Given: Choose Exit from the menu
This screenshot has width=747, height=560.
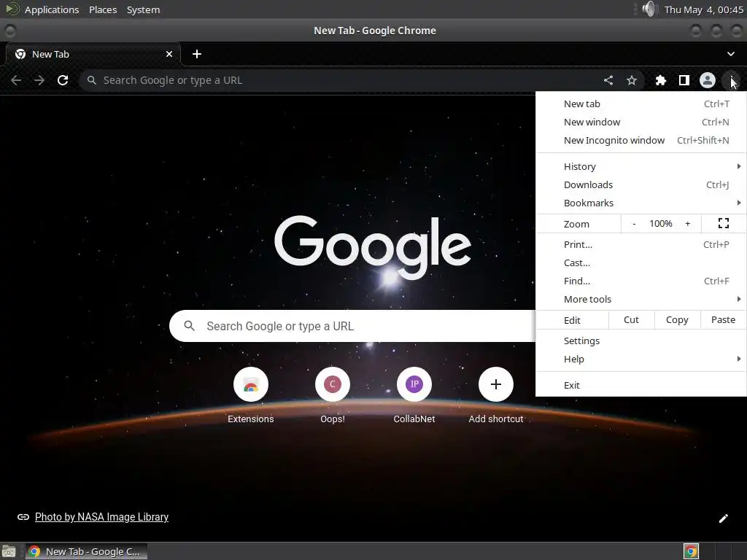Looking at the screenshot, I should coord(640,385).
